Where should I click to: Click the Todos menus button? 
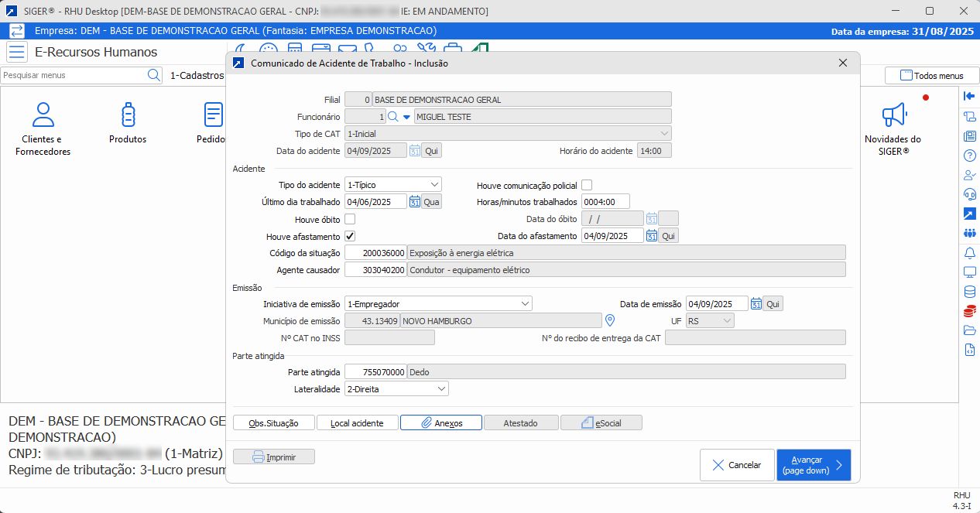(930, 76)
